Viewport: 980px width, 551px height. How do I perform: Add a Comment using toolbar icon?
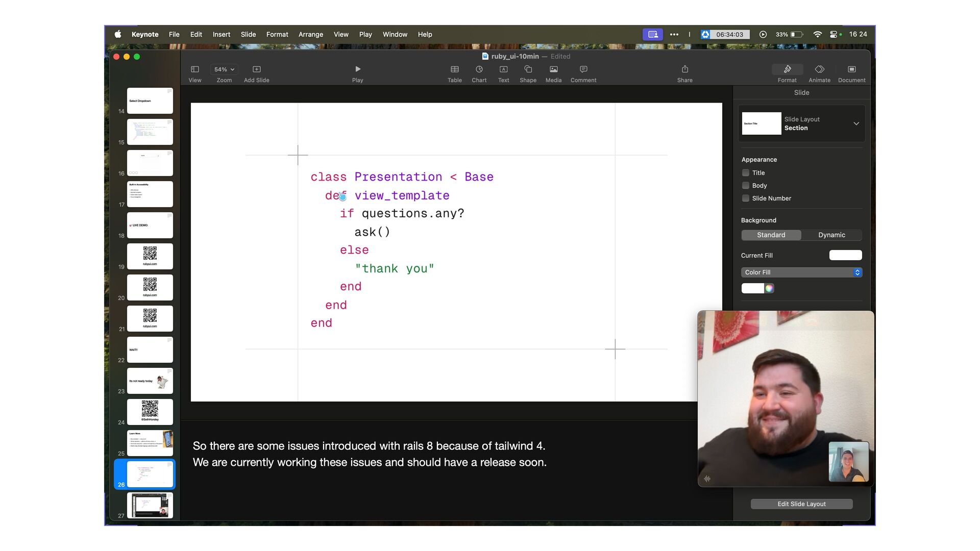click(x=583, y=69)
